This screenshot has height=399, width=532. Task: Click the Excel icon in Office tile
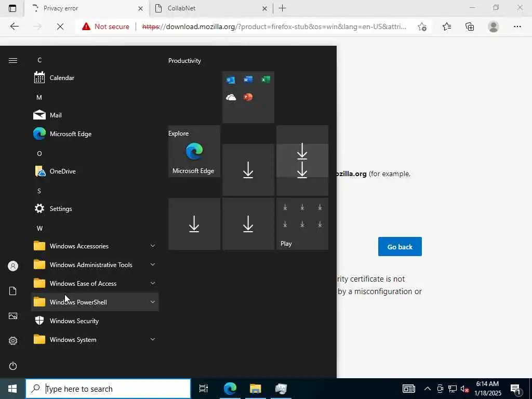tap(265, 79)
